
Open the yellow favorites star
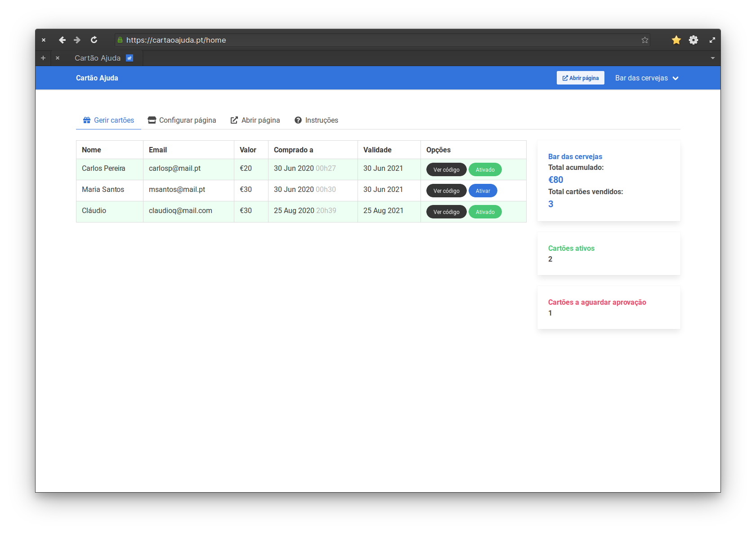676,40
